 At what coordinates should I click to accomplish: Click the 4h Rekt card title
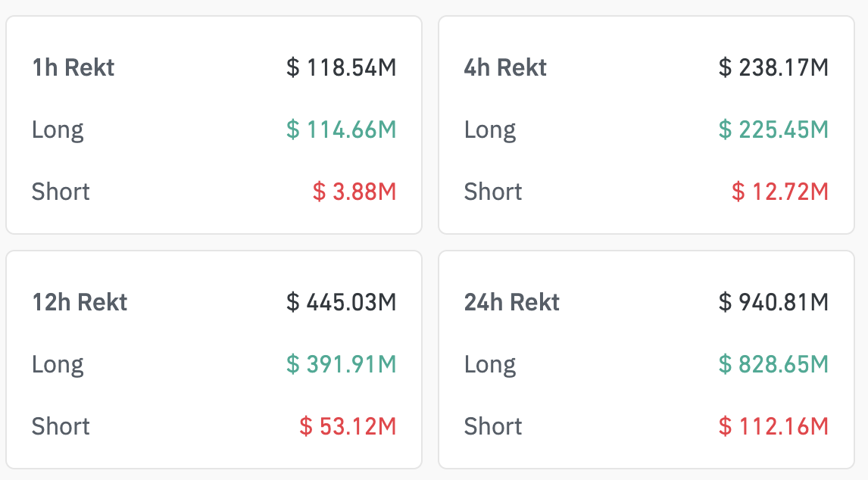point(505,68)
